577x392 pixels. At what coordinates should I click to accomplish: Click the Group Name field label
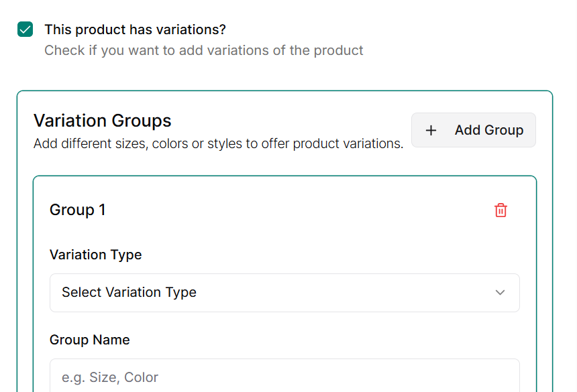[90, 340]
